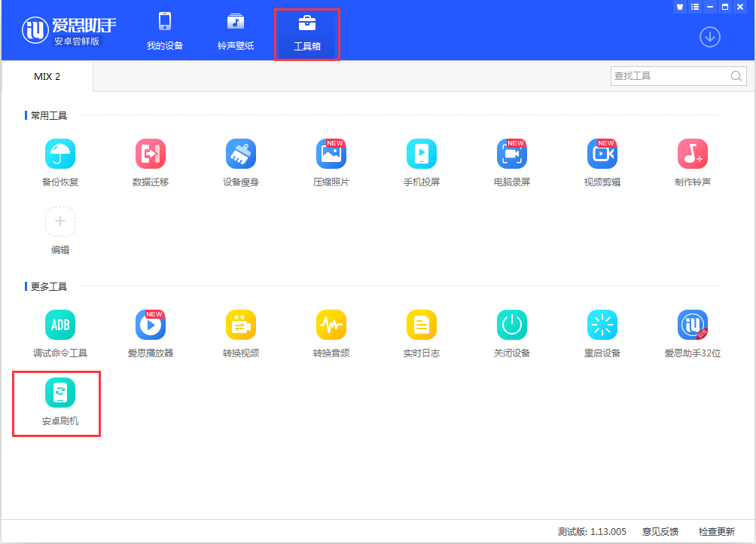The width and height of the screenshot is (756, 544).
Task: Open the 转换音频 audio converter
Action: click(x=331, y=325)
